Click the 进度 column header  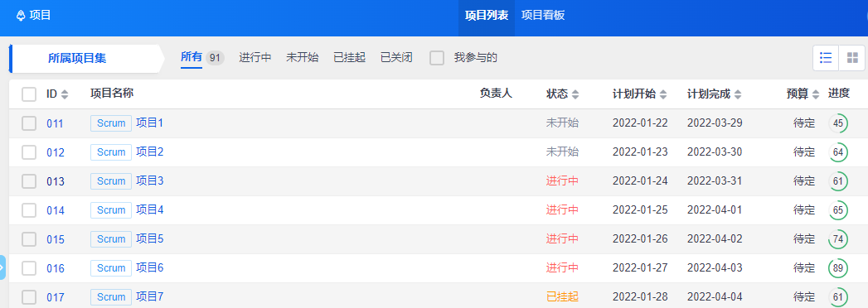(839, 94)
